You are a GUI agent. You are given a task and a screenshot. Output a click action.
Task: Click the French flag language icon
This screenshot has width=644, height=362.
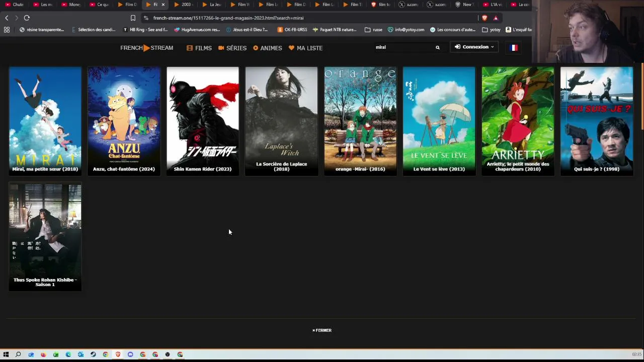pyautogui.click(x=514, y=47)
